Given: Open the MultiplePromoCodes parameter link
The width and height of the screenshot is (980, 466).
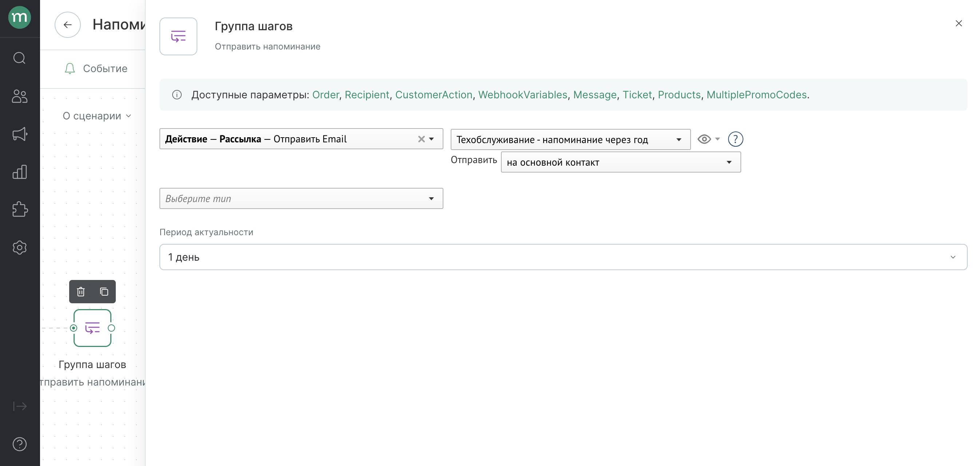Looking at the screenshot, I should coord(757,95).
